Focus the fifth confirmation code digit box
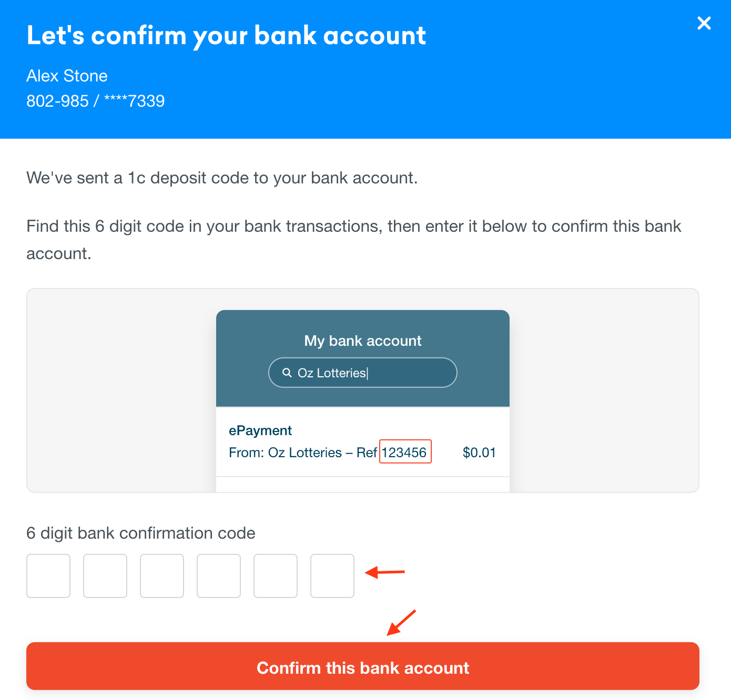This screenshot has width=731, height=700. click(276, 576)
